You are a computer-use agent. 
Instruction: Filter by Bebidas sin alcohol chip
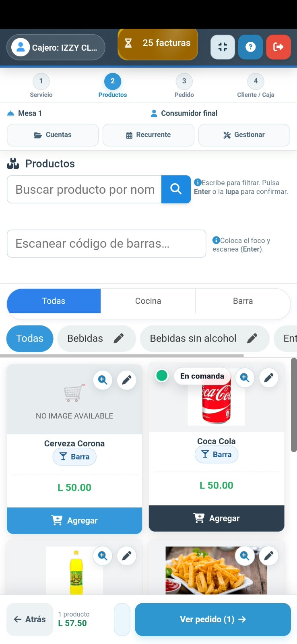pos(193,339)
